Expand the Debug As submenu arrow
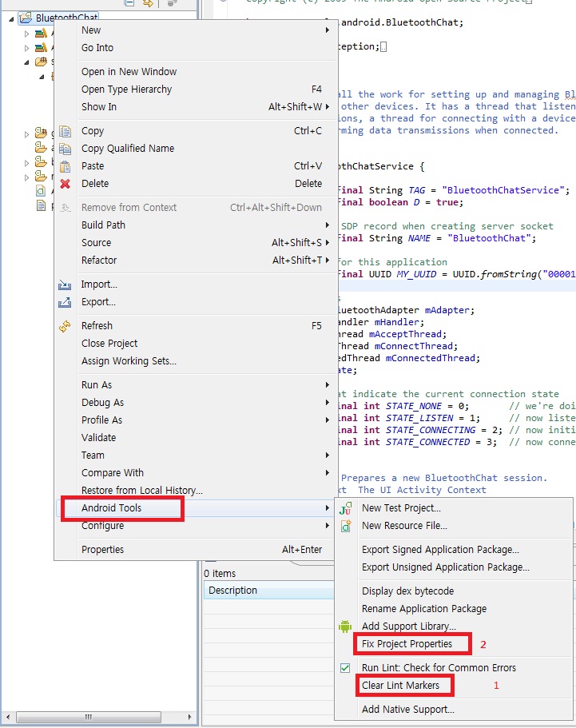 tap(328, 403)
